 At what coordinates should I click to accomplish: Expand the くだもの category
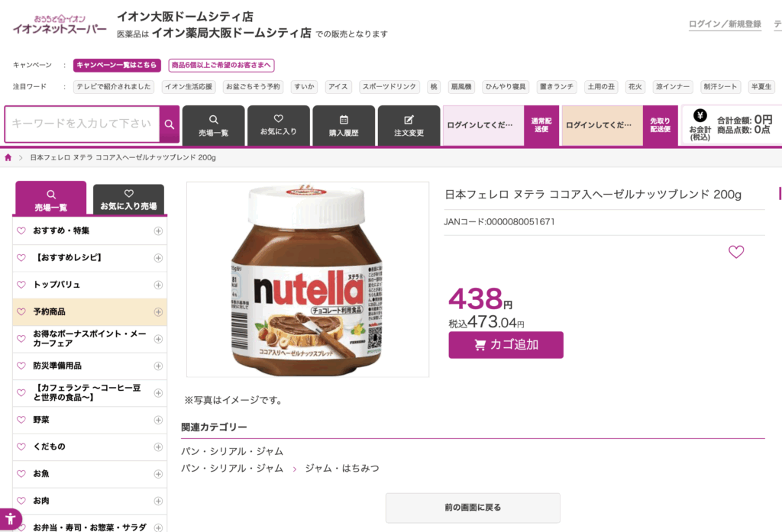click(x=158, y=447)
